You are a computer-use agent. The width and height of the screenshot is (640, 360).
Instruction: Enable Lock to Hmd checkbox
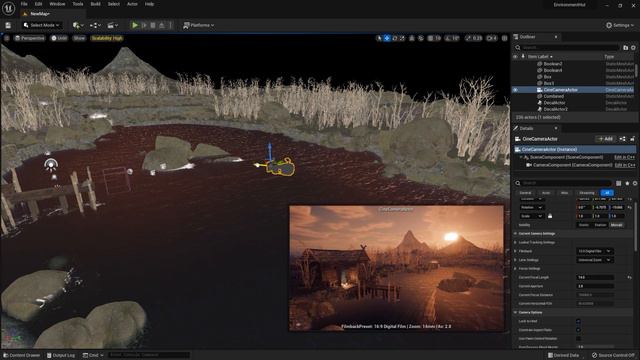coord(578,322)
